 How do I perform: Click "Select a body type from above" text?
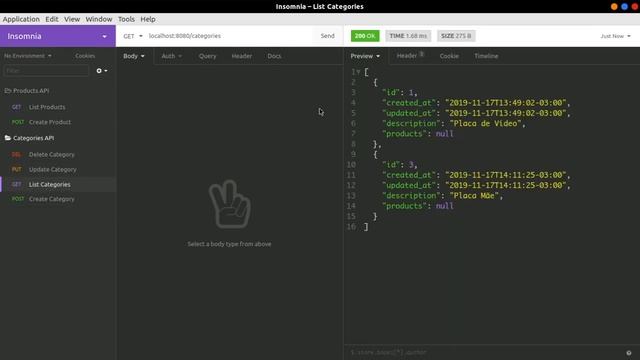(x=229, y=244)
